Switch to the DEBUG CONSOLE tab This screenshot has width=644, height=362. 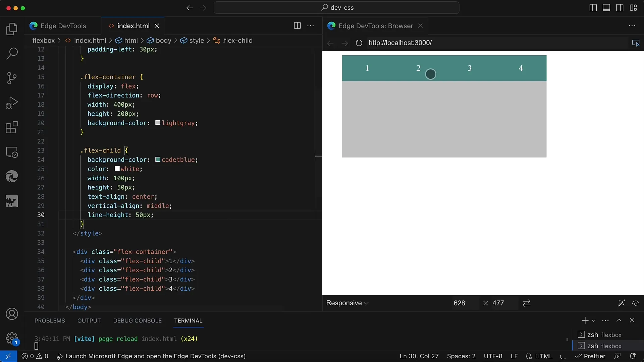pyautogui.click(x=138, y=321)
